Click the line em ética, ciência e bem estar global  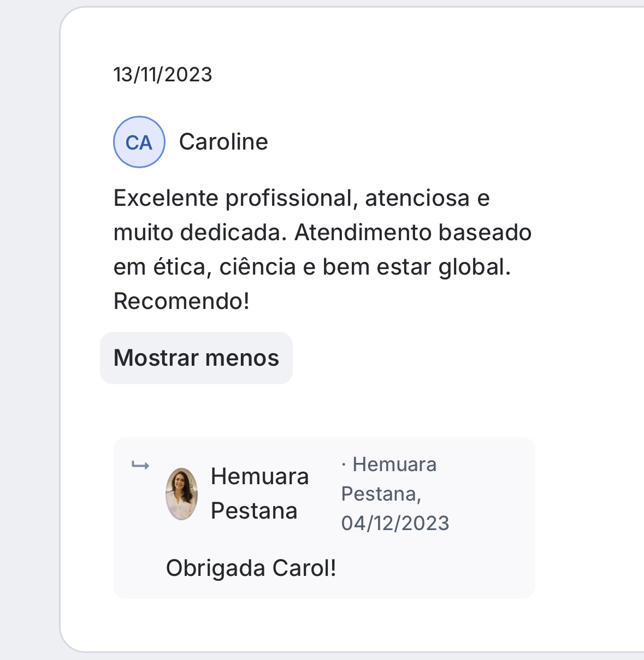coord(312,267)
